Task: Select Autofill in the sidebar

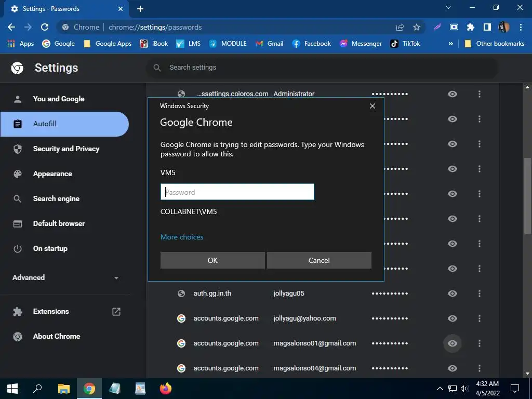Action: click(64, 124)
